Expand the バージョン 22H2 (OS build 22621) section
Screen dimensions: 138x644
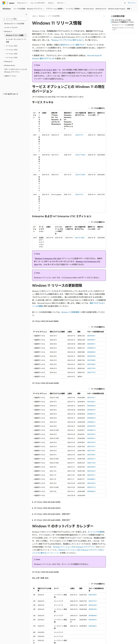pos(51,514)
